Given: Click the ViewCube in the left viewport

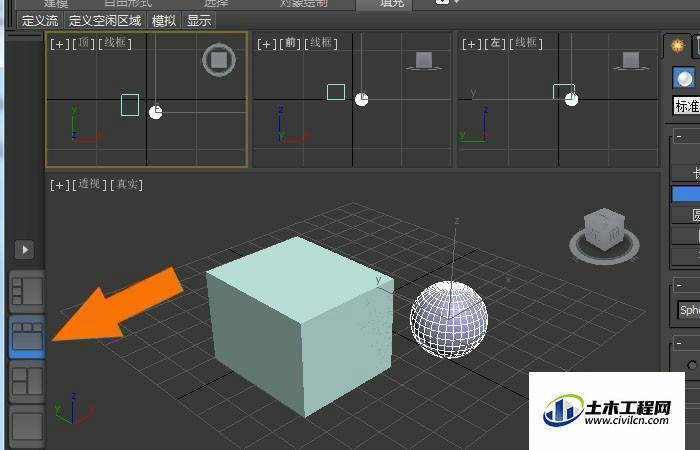Looking at the screenshot, I should coord(630,60).
